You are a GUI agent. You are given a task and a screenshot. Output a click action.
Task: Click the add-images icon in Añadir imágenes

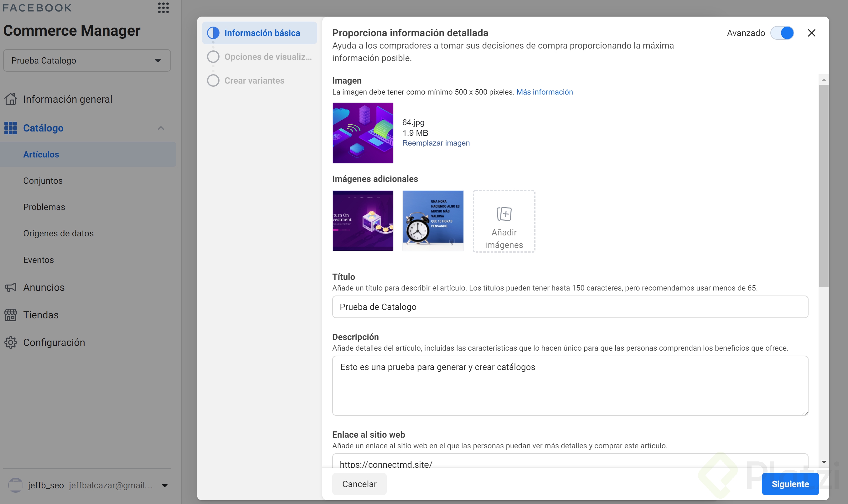(x=504, y=214)
